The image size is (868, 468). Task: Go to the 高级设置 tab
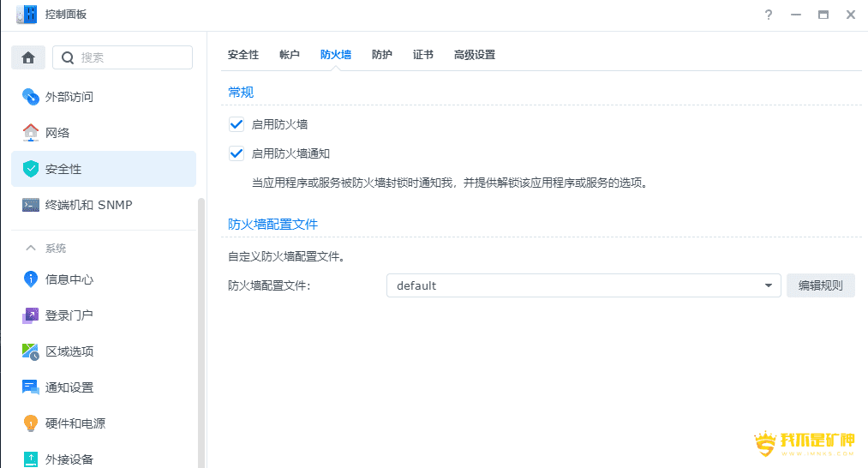(x=475, y=55)
